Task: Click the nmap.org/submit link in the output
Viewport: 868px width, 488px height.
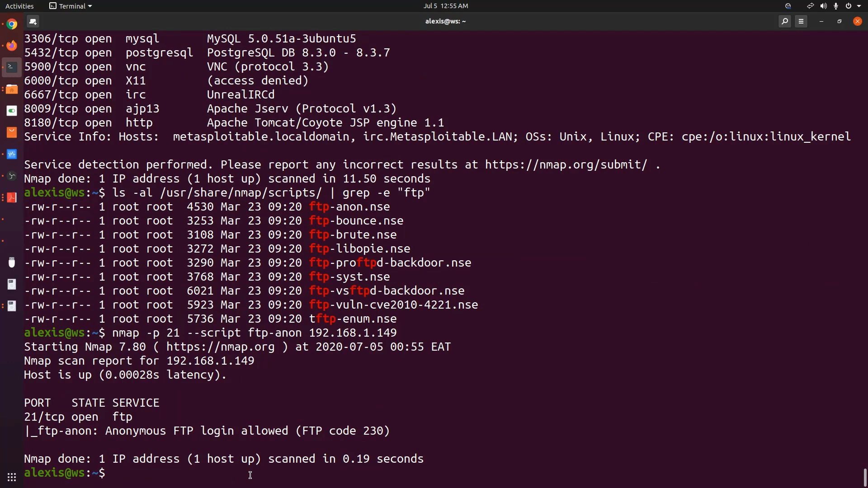Action: click(565, 164)
